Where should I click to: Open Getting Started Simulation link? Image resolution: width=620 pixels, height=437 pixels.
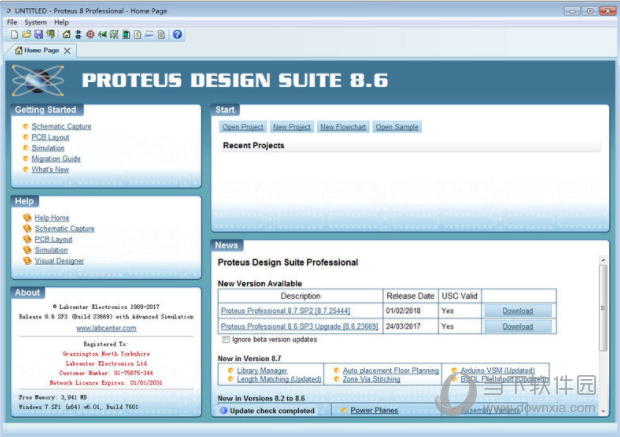pyautogui.click(x=48, y=148)
